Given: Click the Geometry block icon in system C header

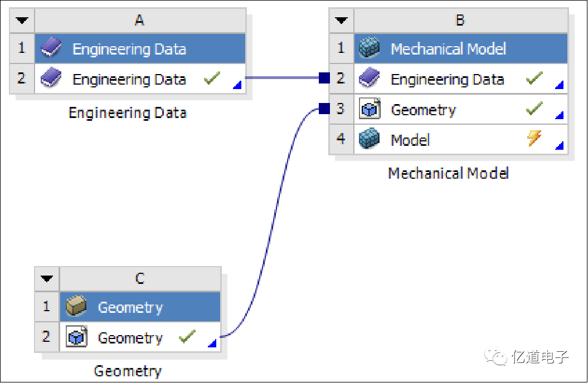Looking at the screenshot, I should pos(76,307).
